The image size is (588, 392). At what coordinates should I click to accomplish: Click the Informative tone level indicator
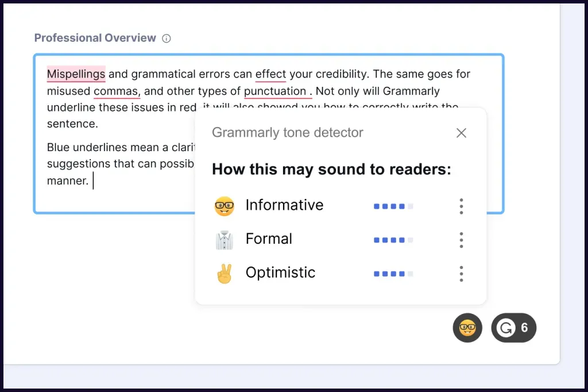[x=393, y=206]
